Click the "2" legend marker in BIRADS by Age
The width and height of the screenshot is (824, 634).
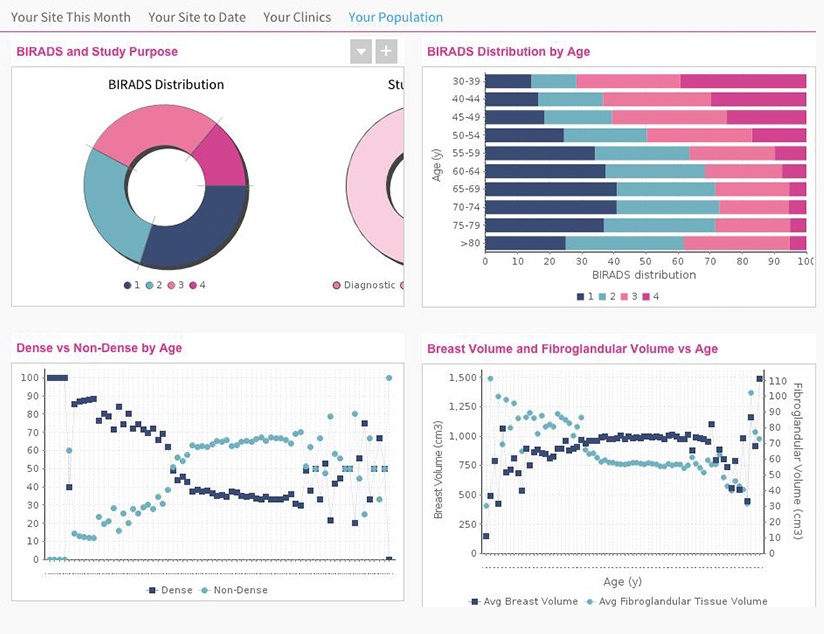600,295
